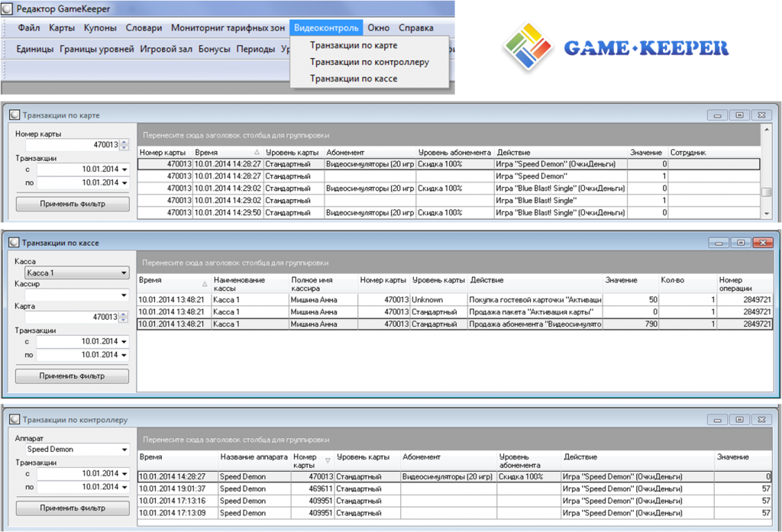This screenshot has height=532, width=782.
Task: Click the Транзакции по кассе window icon
Action: pos(14,243)
